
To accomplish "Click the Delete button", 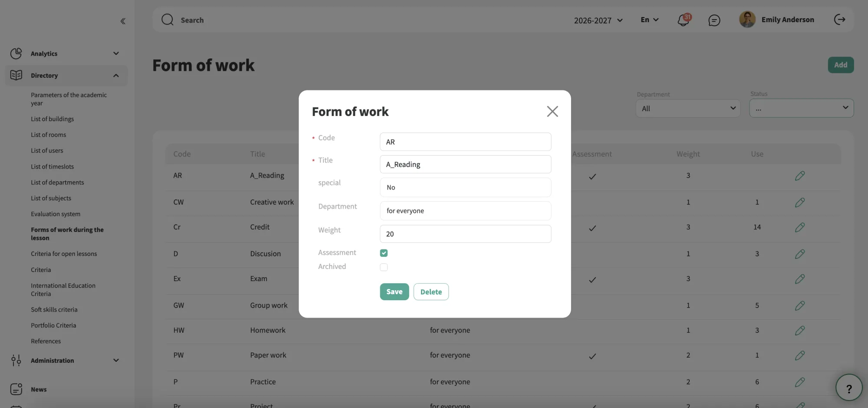I will pyautogui.click(x=431, y=292).
